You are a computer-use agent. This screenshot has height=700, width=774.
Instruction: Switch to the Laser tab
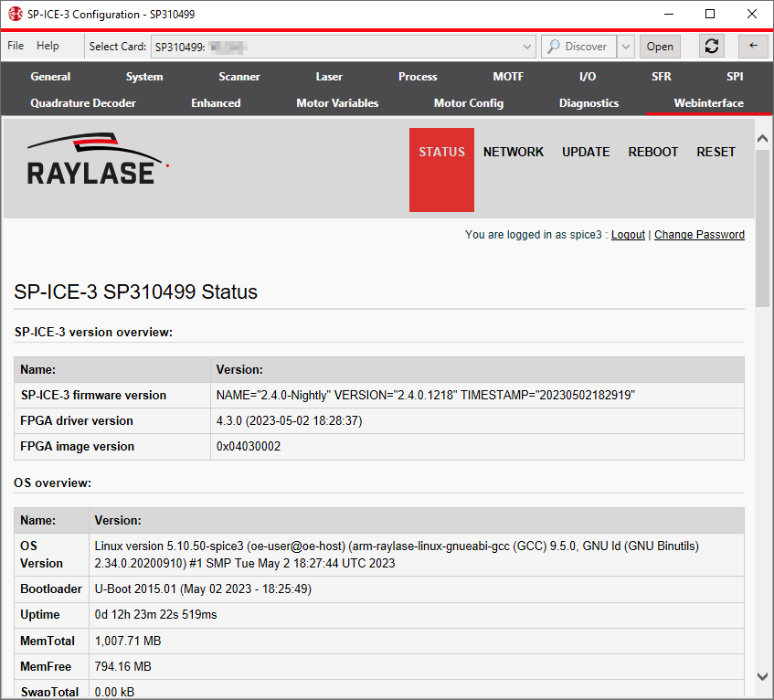[329, 77]
